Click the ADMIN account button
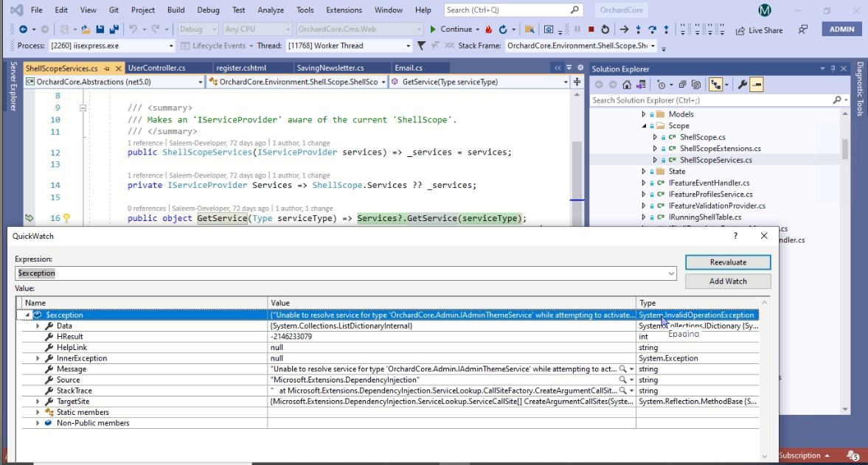This screenshot has height=465, width=868. coord(841,29)
